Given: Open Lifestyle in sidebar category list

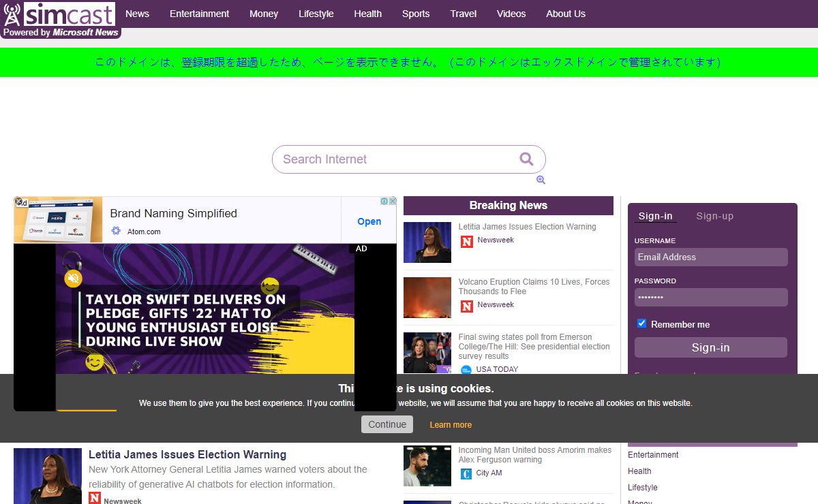Looking at the screenshot, I should [x=643, y=488].
